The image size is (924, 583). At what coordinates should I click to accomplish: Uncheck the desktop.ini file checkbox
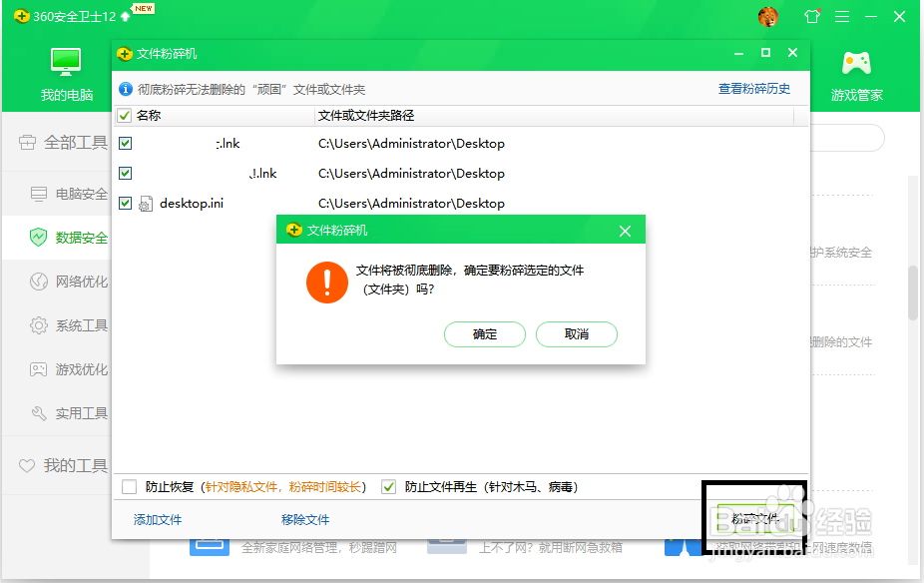pyautogui.click(x=124, y=203)
